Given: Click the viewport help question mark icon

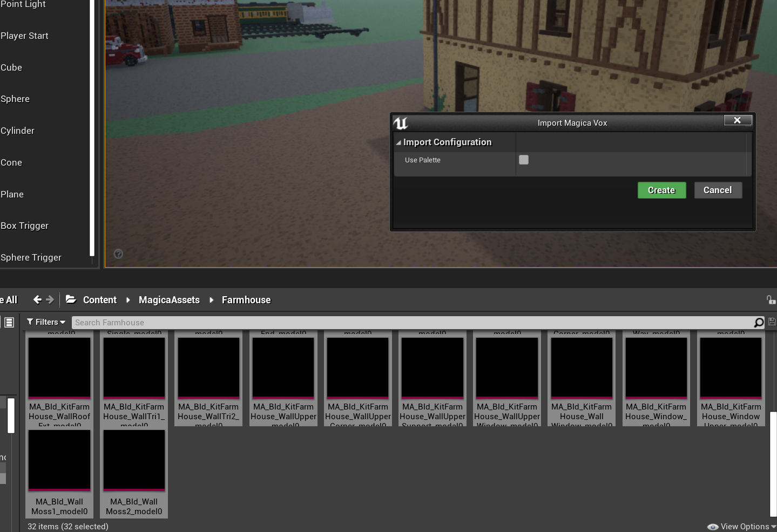Looking at the screenshot, I should pos(118,254).
